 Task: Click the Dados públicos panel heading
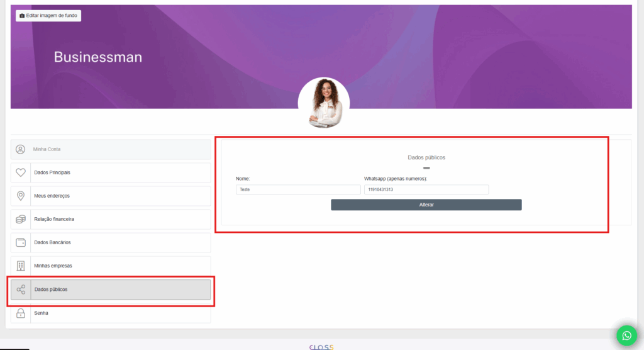426,157
